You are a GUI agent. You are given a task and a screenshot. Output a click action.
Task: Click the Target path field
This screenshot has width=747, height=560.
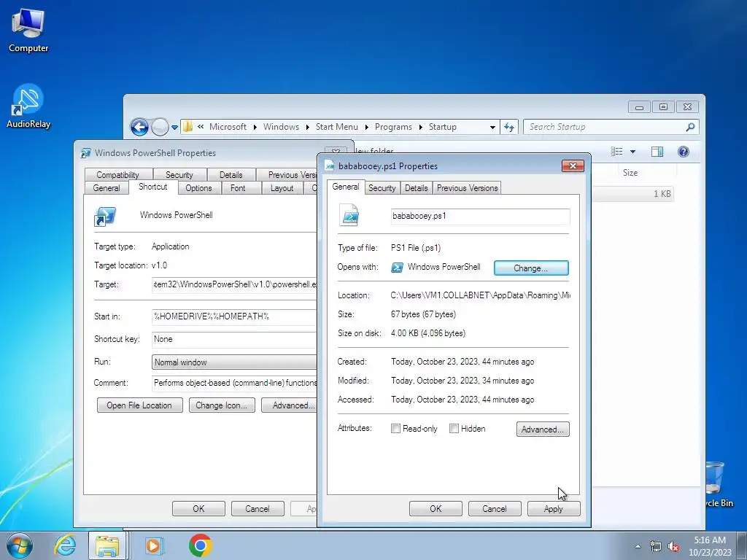click(234, 285)
